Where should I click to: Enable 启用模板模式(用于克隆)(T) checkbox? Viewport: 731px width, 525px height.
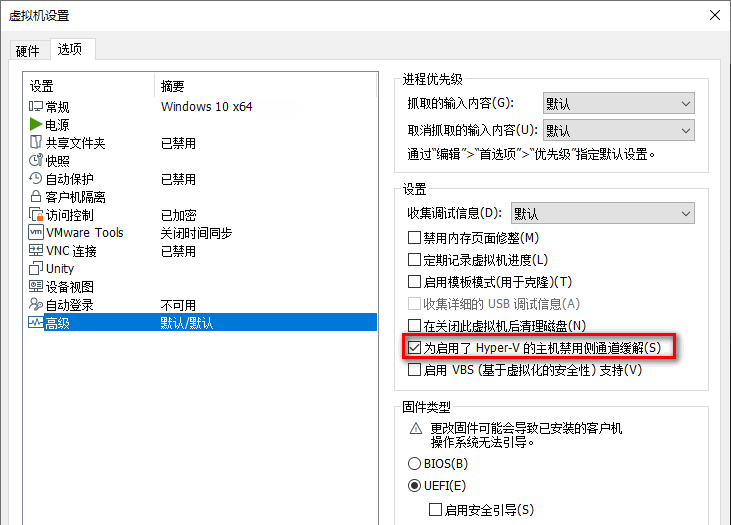(414, 282)
